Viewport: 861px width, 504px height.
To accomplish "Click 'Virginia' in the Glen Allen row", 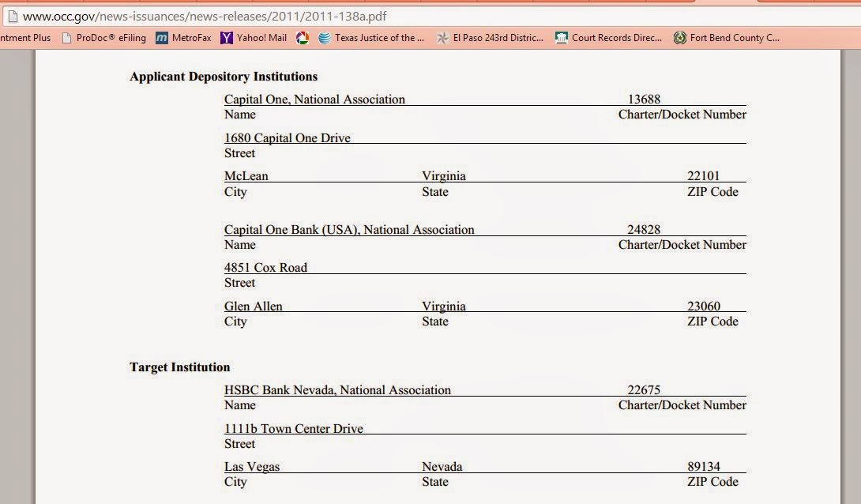I will coord(444,306).
